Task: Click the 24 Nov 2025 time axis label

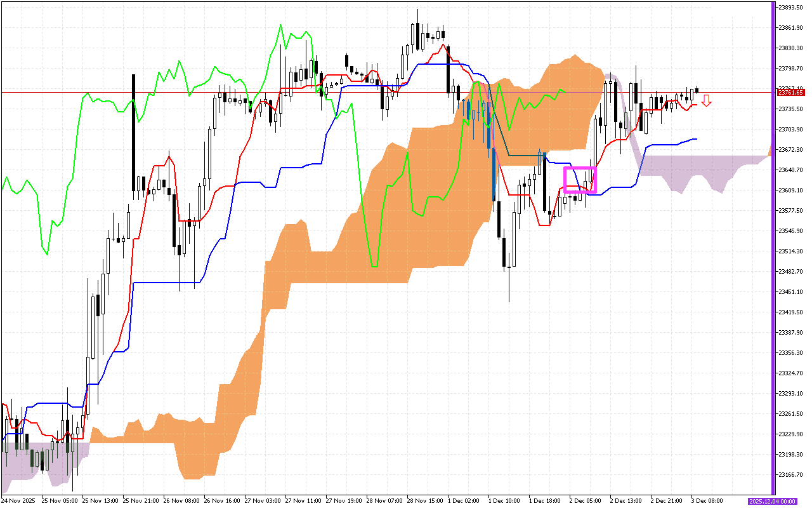Action: pos(20,501)
